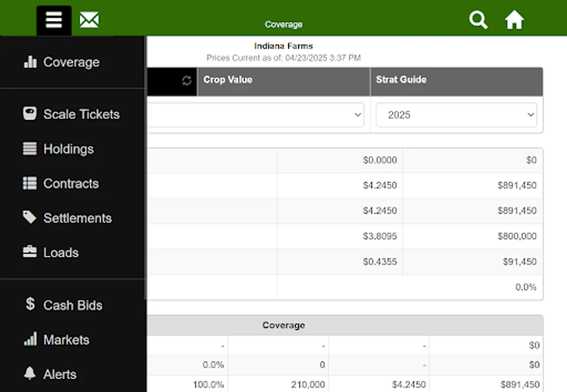Image resolution: width=567 pixels, height=392 pixels.
Task: Click the search magnifier icon
Action: click(x=478, y=20)
